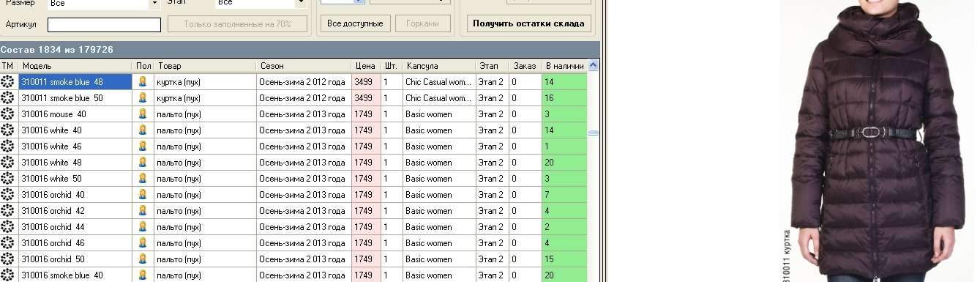Viewport: 980px width, 282px height.
Task: Sort table by Модель column header
Action: pyautogui.click(x=75, y=66)
